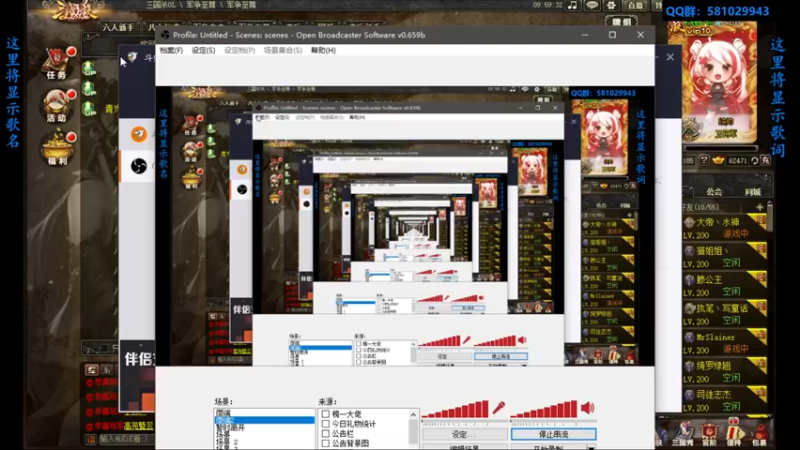Image resolution: width=800 pixels, height=450 pixels.
Task: Open the 三国秀 icon in the game bottom bar
Action: [x=683, y=434]
